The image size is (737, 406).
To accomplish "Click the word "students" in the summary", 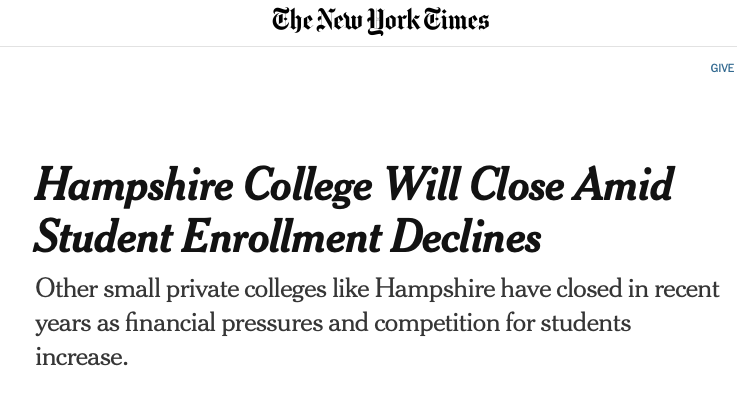I will tap(585, 323).
